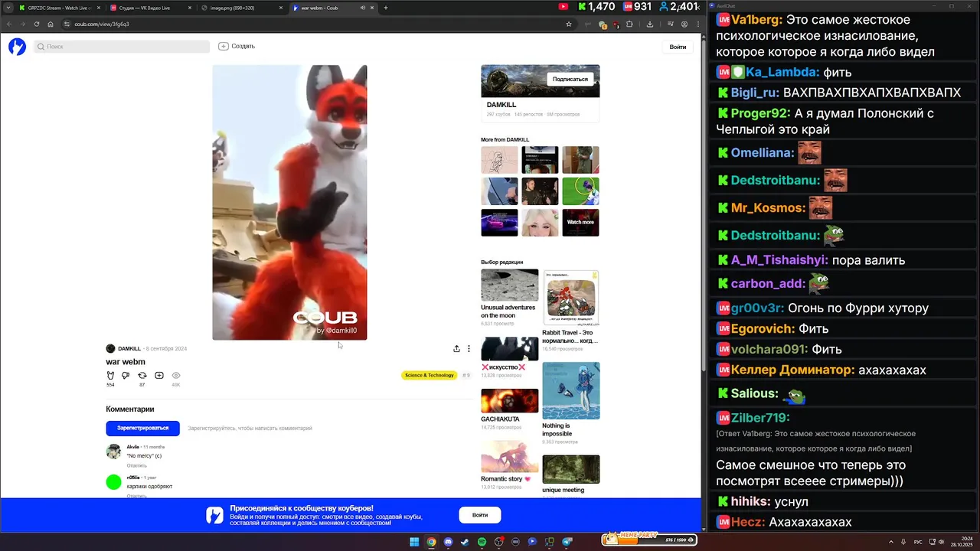Click n06lie's green avatar
The height and width of the screenshot is (551, 980).
113,481
